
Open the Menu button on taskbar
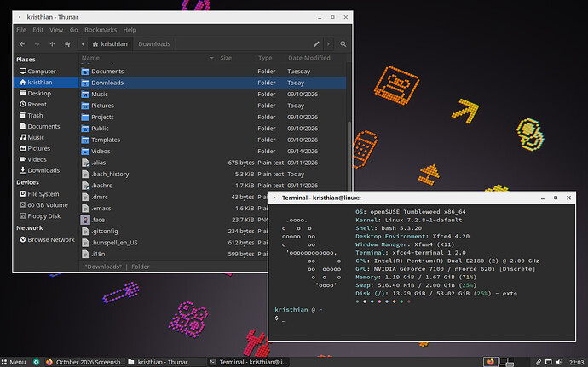tap(14, 362)
